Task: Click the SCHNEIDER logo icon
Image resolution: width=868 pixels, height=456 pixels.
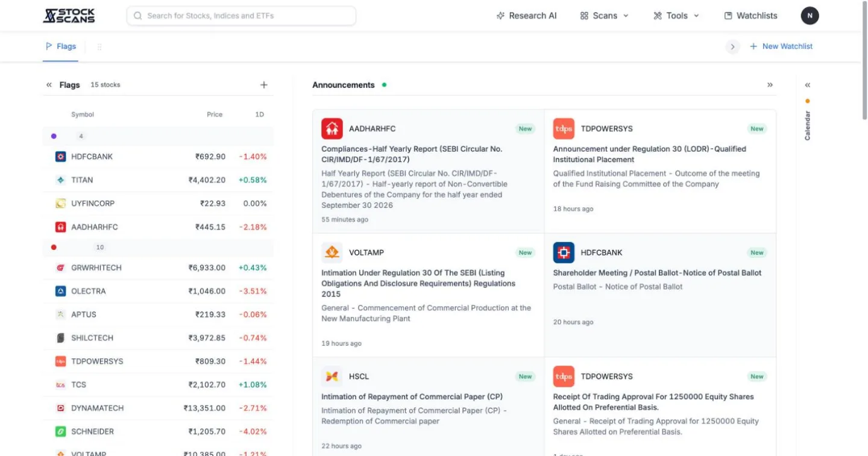Action: [x=60, y=431]
